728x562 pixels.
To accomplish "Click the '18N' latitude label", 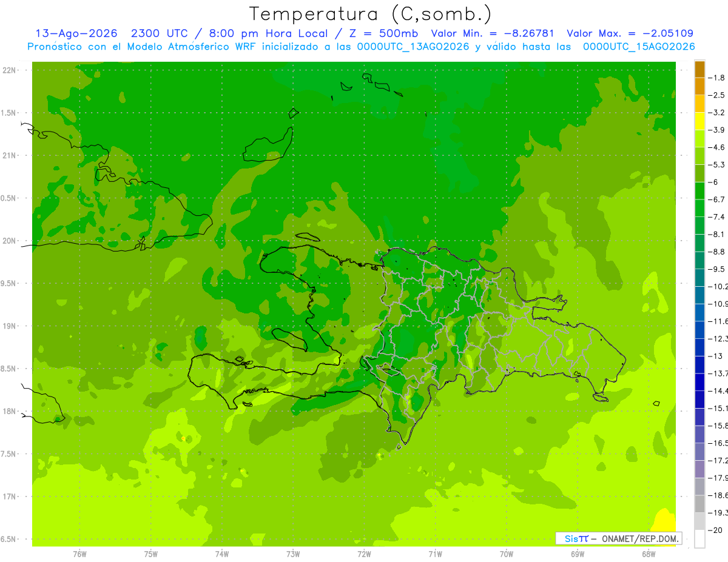I will tap(9, 411).
